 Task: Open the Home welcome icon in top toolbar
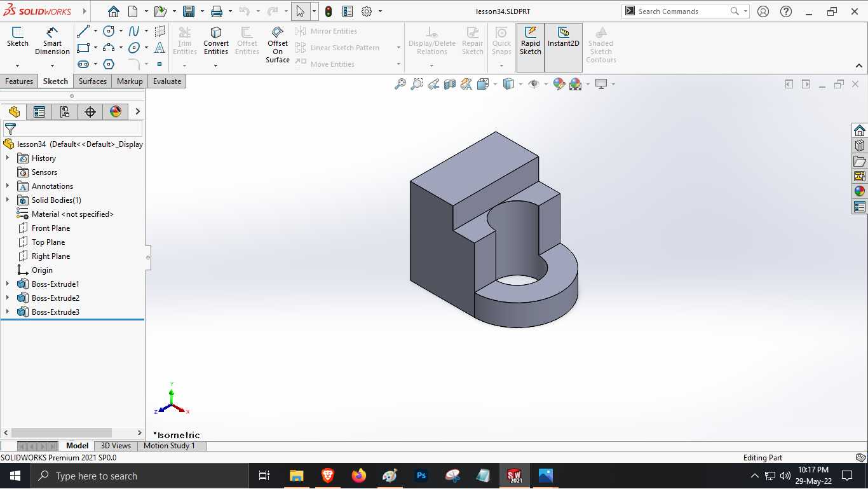[x=113, y=11]
